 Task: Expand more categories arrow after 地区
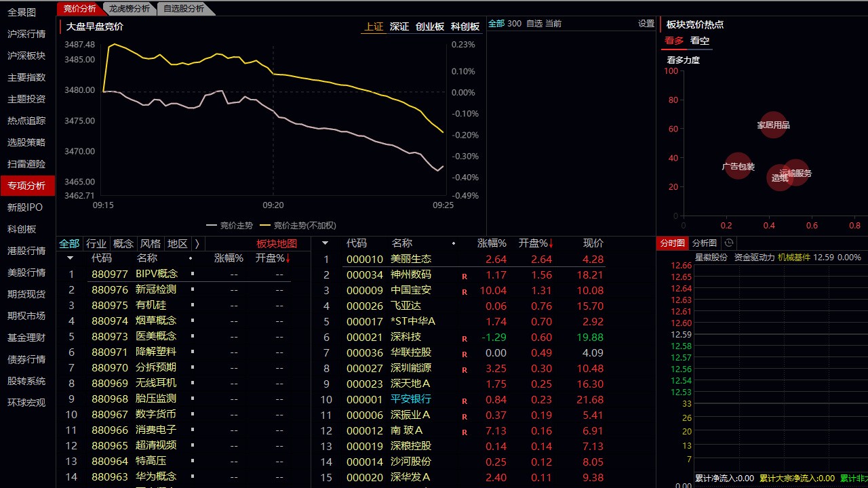point(197,243)
